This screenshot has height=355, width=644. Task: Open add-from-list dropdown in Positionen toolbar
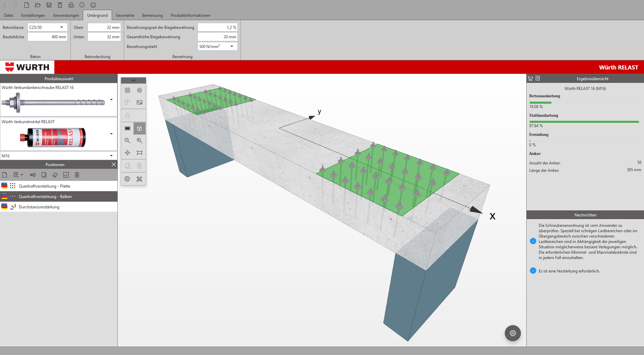pos(18,175)
